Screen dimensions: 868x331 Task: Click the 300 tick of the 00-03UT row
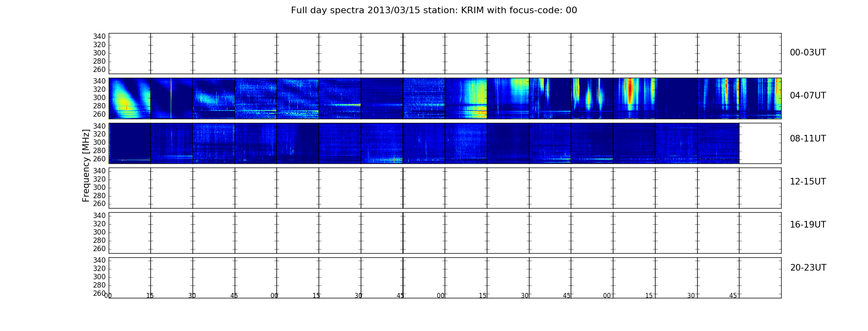[99, 53]
